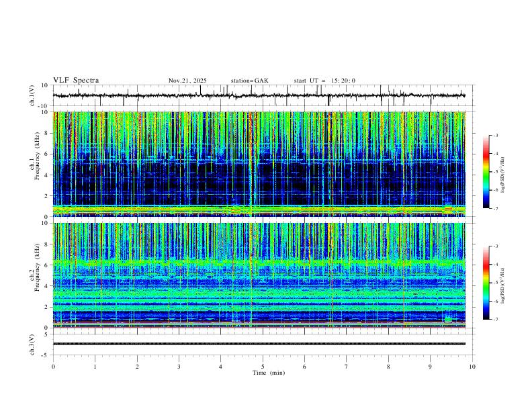Click the 'station=GAK' label
The image size is (532, 411).
coord(249,81)
